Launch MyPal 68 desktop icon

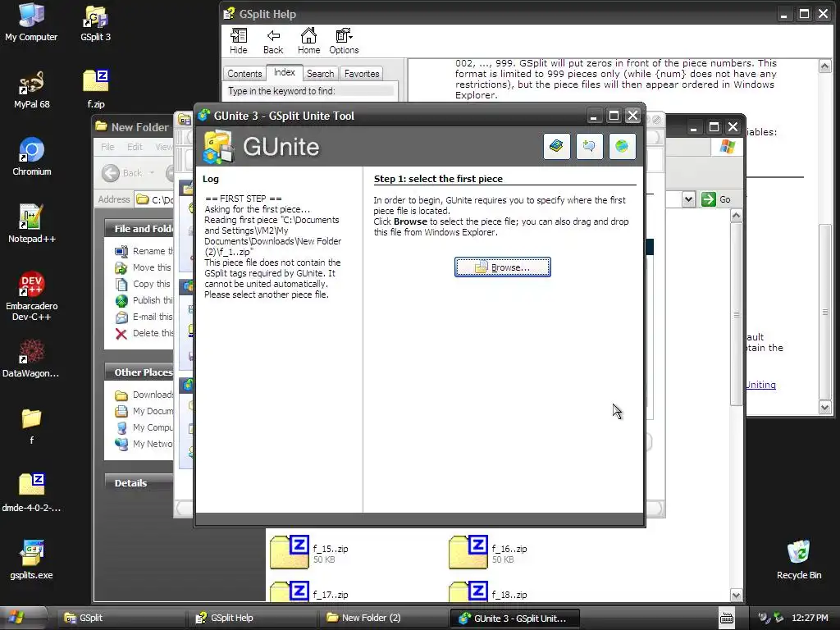(32, 90)
